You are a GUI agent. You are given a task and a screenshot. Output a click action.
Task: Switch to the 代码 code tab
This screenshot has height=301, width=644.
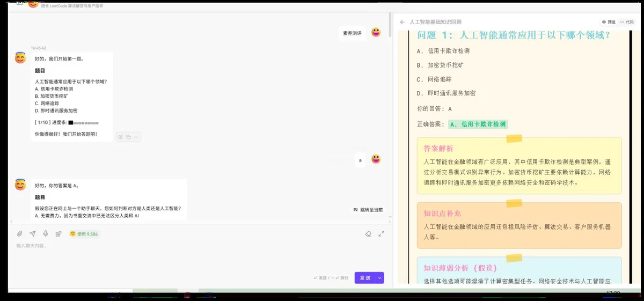pyautogui.click(x=627, y=22)
